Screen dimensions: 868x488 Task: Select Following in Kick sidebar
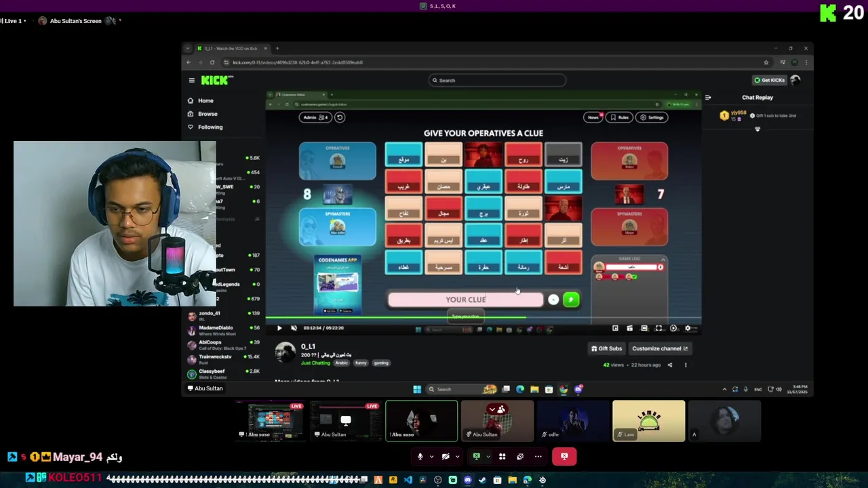(x=205, y=127)
